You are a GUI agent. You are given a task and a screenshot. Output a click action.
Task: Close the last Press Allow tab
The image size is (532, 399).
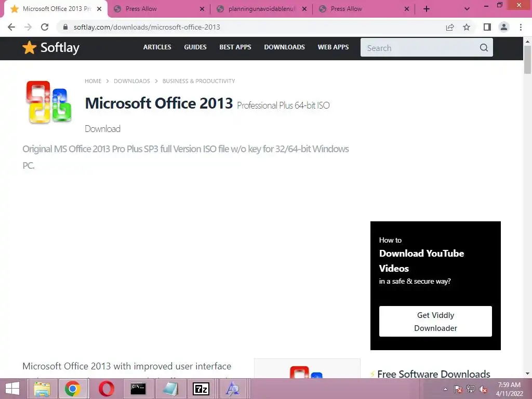407,9
